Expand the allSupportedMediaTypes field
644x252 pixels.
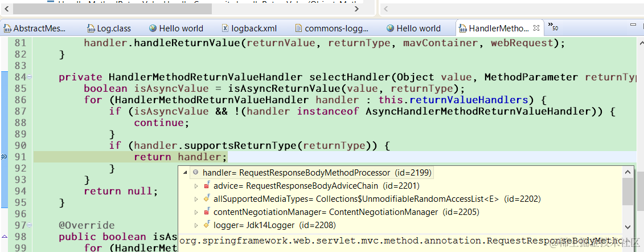[x=196, y=199]
